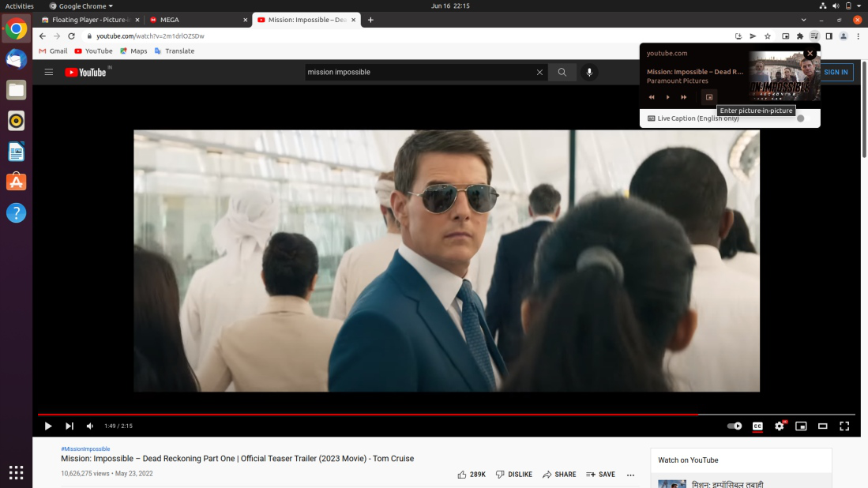
Task: Click the Floating Player extension icon
Action: (786, 36)
